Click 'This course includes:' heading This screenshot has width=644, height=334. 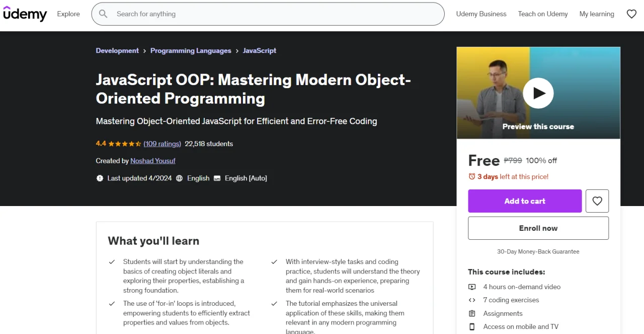coord(507,272)
